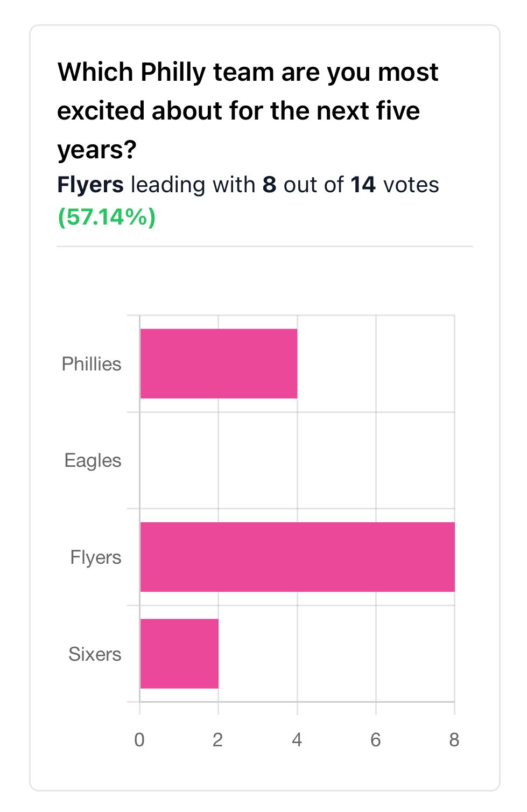Select the Phillies axis label
The image size is (527, 812).
tap(92, 364)
